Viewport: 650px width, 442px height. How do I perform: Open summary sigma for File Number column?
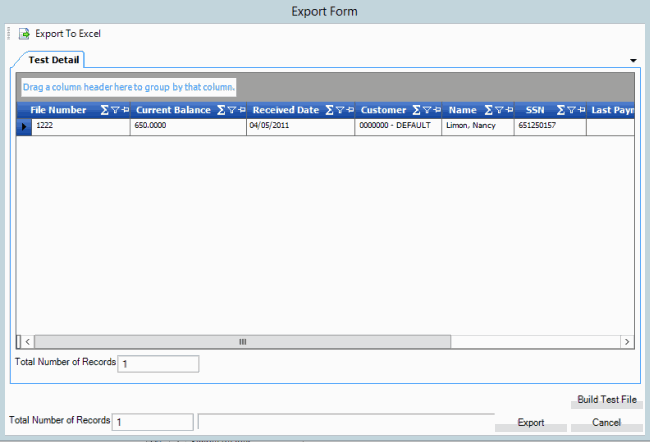pos(105,110)
